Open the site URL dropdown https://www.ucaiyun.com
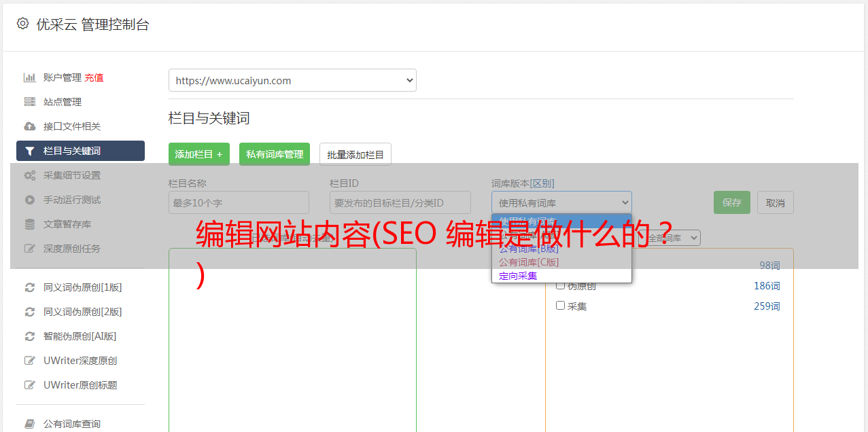868x432 pixels. [292, 80]
